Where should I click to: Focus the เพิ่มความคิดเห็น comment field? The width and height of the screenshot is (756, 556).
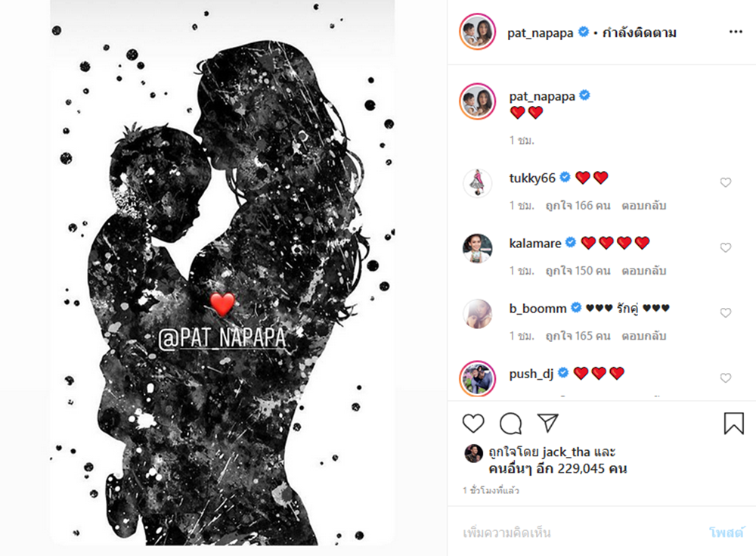coord(578,533)
